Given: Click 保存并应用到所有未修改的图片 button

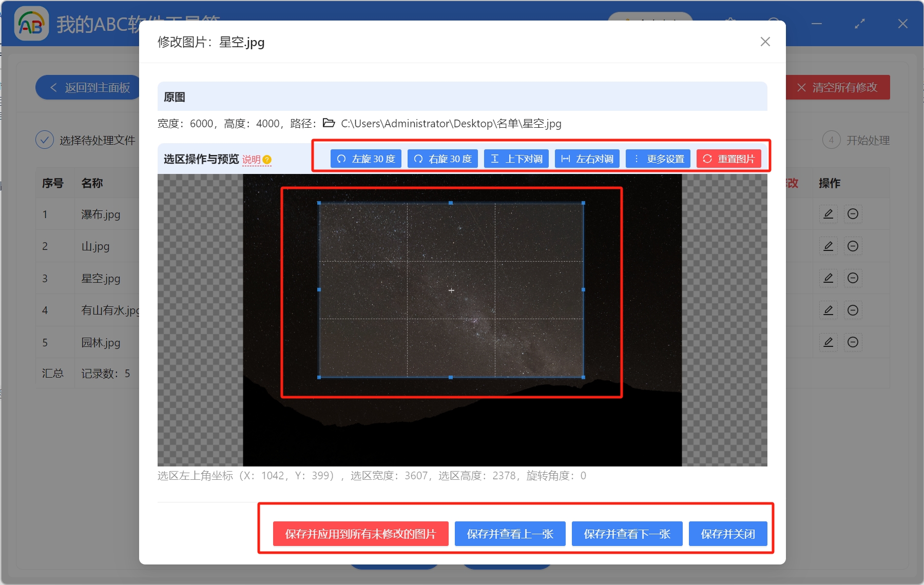Looking at the screenshot, I should 360,534.
